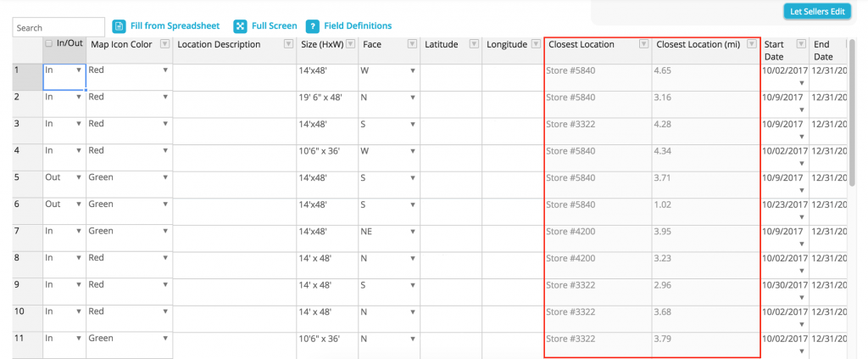The image size is (868, 359).
Task: Open the Closest Location (mi) column filter
Action: click(x=751, y=44)
